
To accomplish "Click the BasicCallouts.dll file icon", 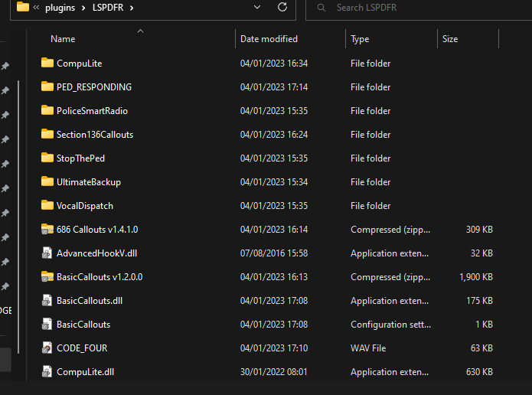I will (47, 300).
